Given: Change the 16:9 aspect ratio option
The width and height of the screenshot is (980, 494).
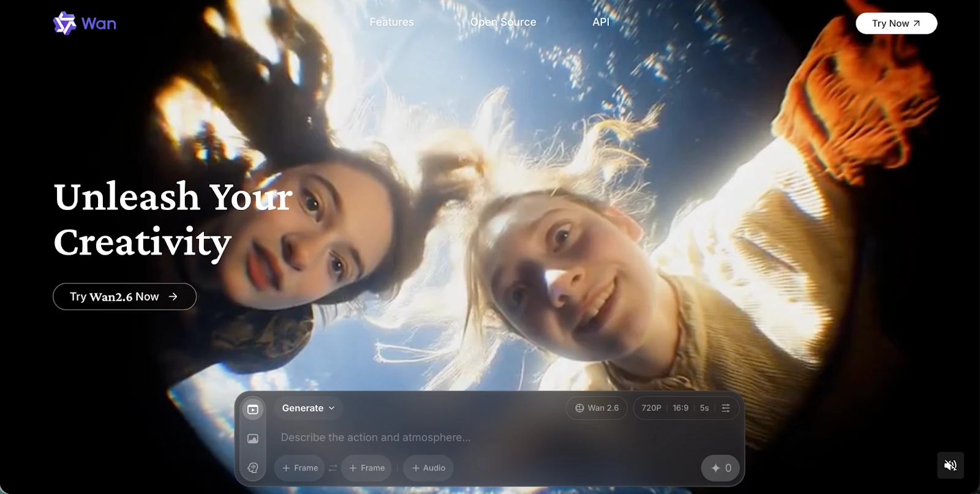Looking at the screenshot, I should [680, 408].
